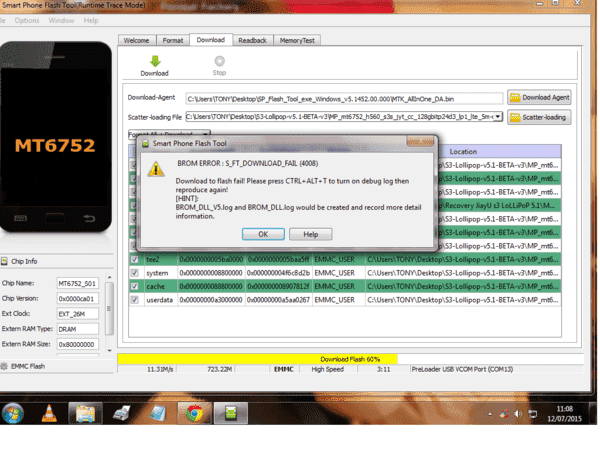Click the MT6752 phone preview image
Viewport: 600px width, 450px height.
56,137
